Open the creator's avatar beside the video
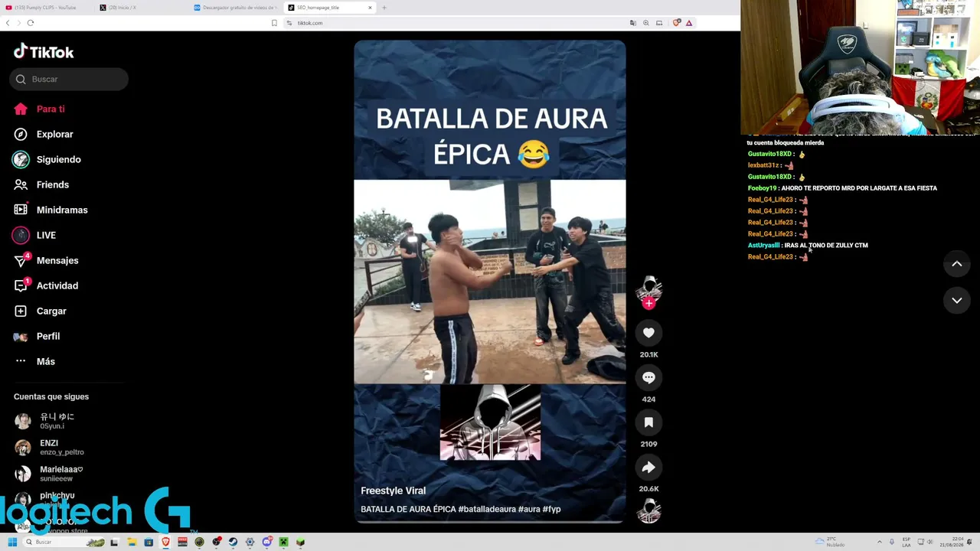This screenshot has height=551, width=980. click(x=648, y=288)
